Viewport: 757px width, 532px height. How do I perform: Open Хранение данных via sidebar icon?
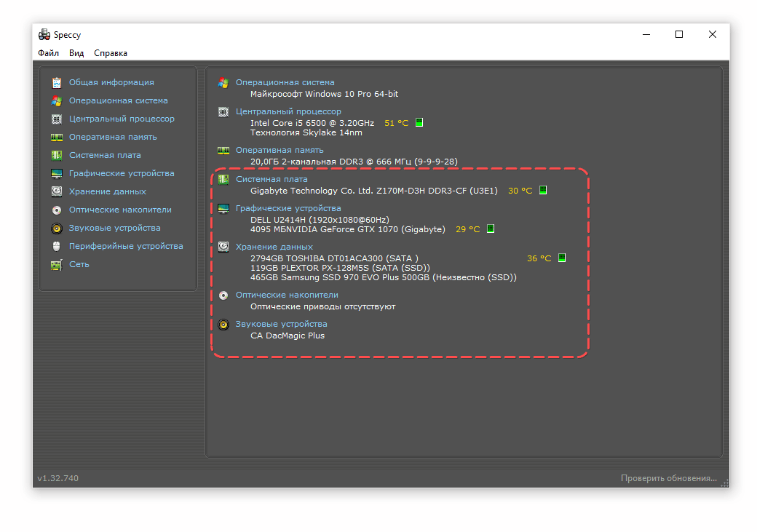pos(56,192)
